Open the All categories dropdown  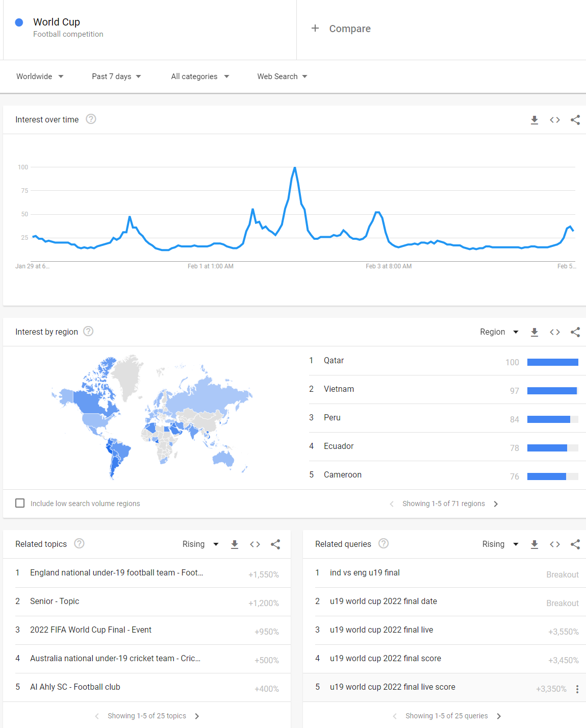click(x=200, y=77)
